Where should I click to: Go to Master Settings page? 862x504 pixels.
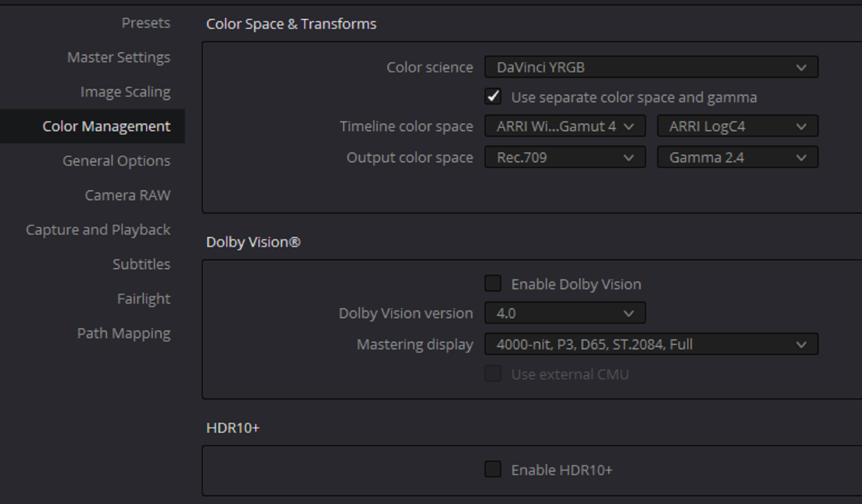[x=119, y=57]
